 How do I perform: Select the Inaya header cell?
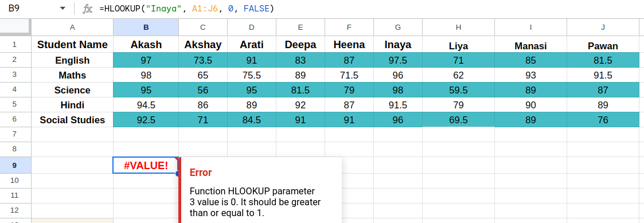[x=397, y=44]
